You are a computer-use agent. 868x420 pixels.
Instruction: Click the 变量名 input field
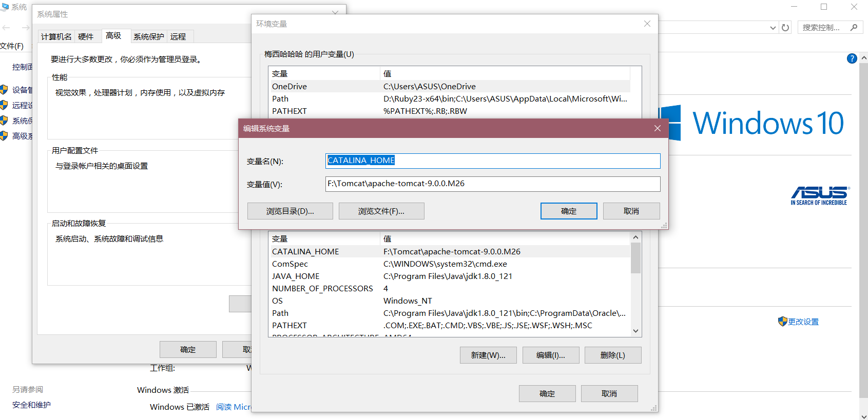[x=493, y=161]
